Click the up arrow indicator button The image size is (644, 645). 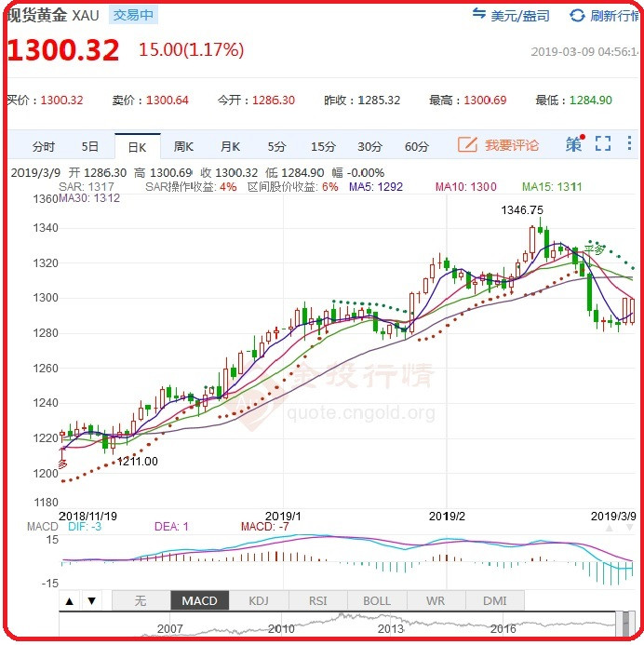(x=70, y=601)
